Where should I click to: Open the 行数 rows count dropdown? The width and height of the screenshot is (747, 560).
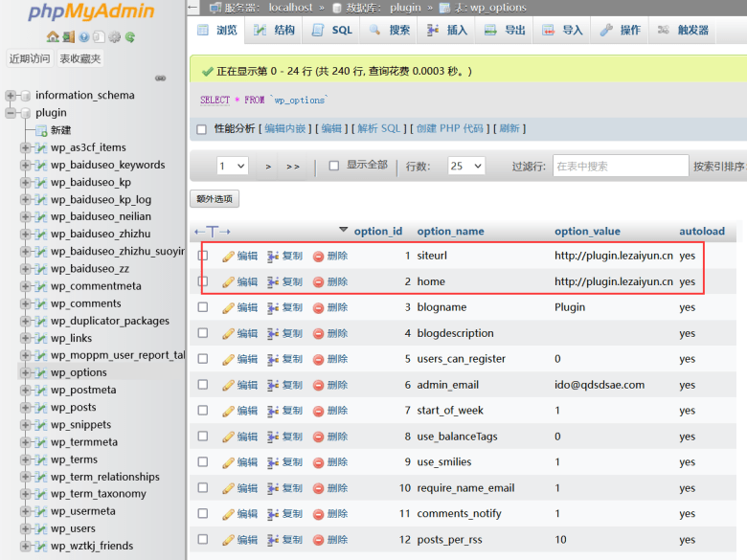pyautogui.click(x=467, y=166)
